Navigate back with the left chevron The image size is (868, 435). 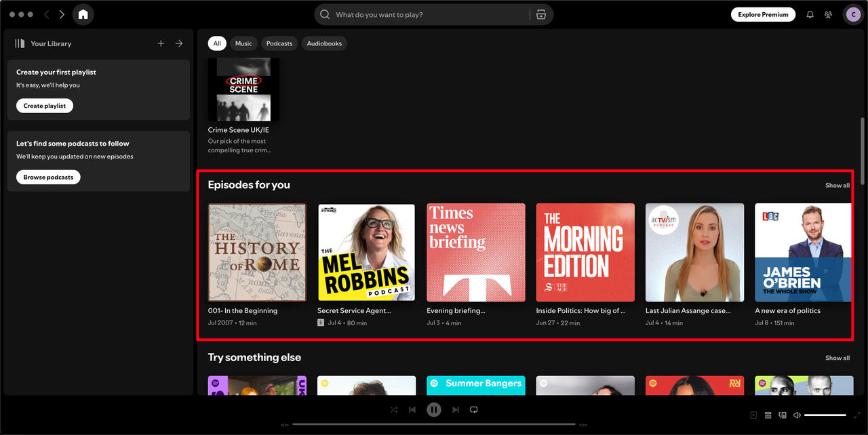[x=47, y=14]
